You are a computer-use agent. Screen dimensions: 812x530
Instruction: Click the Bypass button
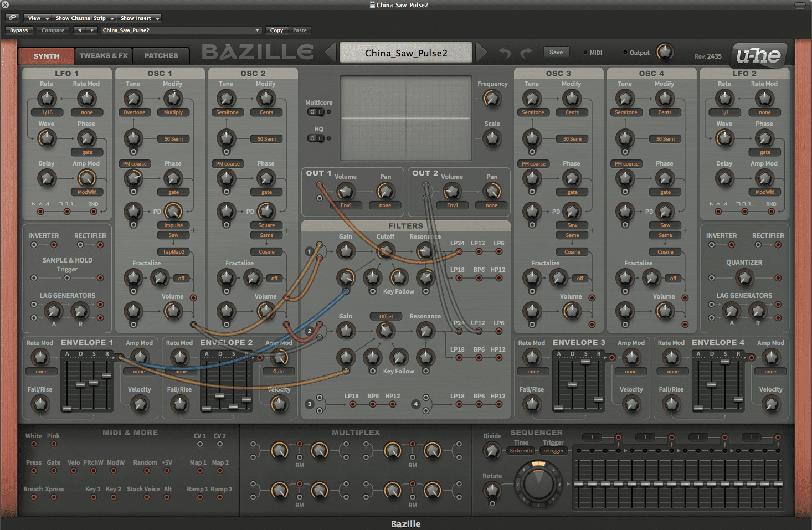point(19,30)
